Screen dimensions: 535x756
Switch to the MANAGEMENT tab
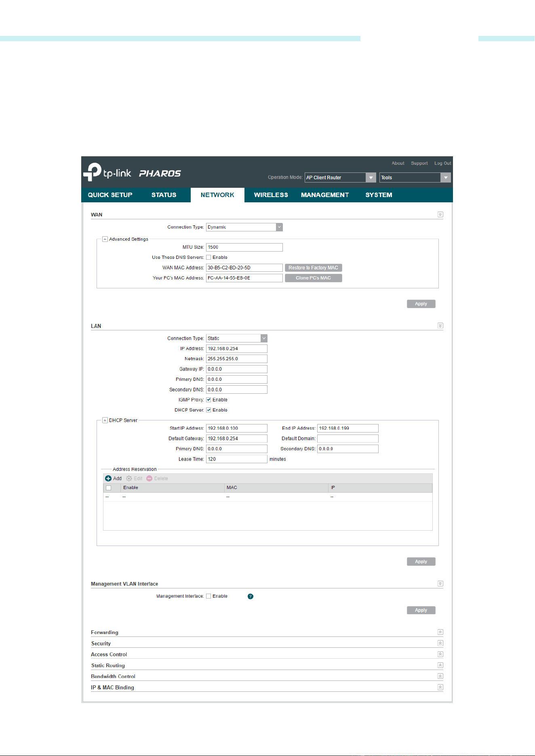pos(325,195)
